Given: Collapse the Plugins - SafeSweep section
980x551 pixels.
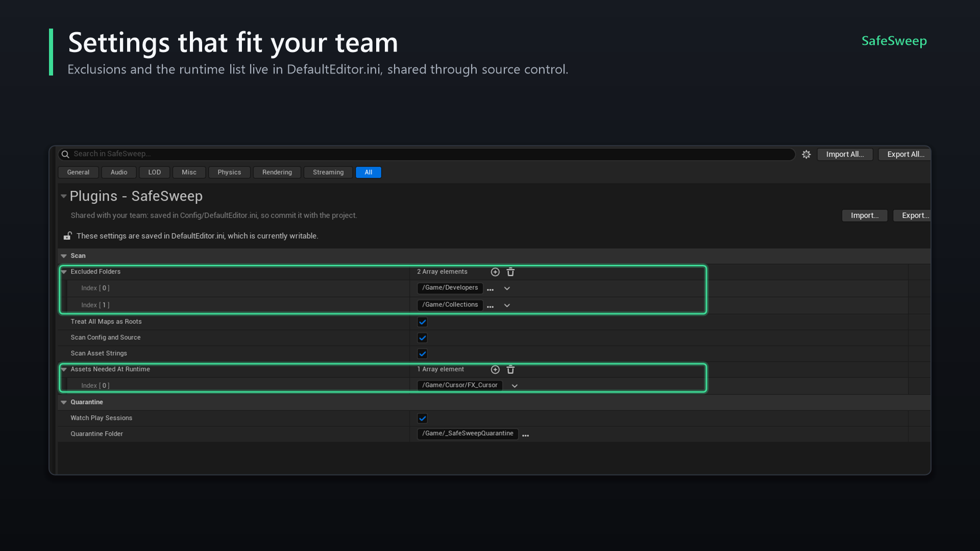Looking at the screenshot, I should click(x=64, y=196).
